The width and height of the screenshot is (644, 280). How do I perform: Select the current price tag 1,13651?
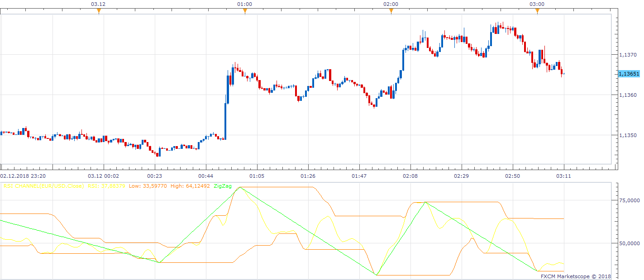click(629, 74)
